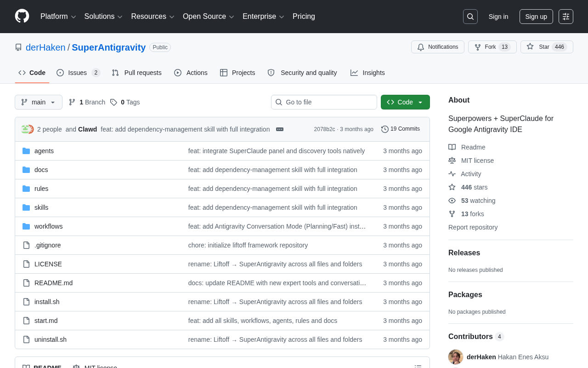The width and height of the screenshot is (588, 368).
Task: Click the history clock icon beside 19 Commits
Action: point(385,129)
